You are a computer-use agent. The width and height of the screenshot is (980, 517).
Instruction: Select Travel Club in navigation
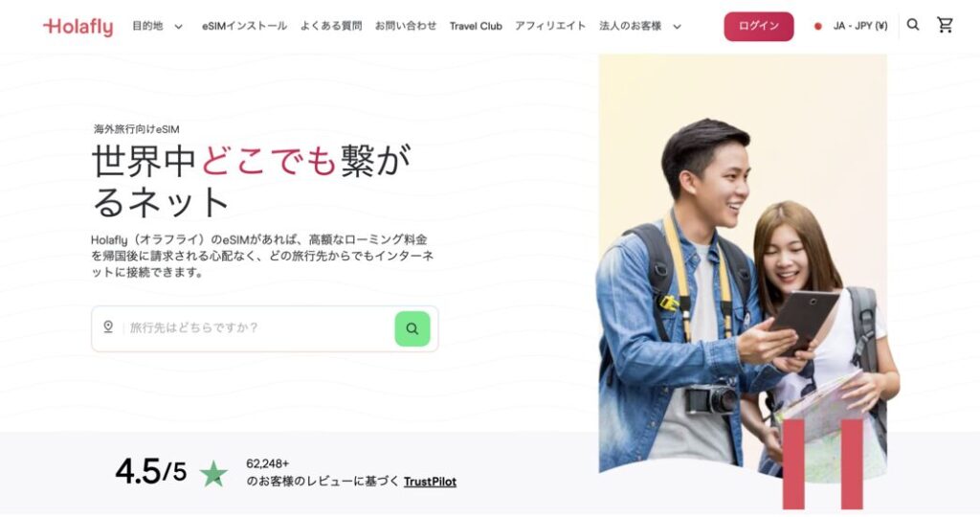coord(476,26)
